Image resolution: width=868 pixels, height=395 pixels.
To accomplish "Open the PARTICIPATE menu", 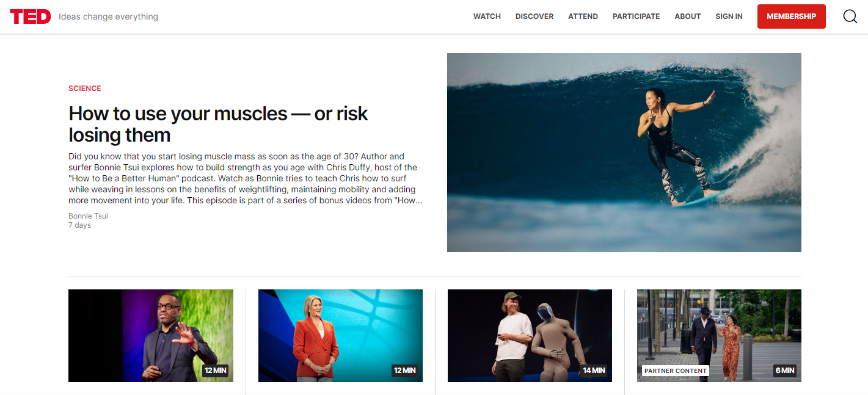I will pyautogui.click(x=636, y=16).
